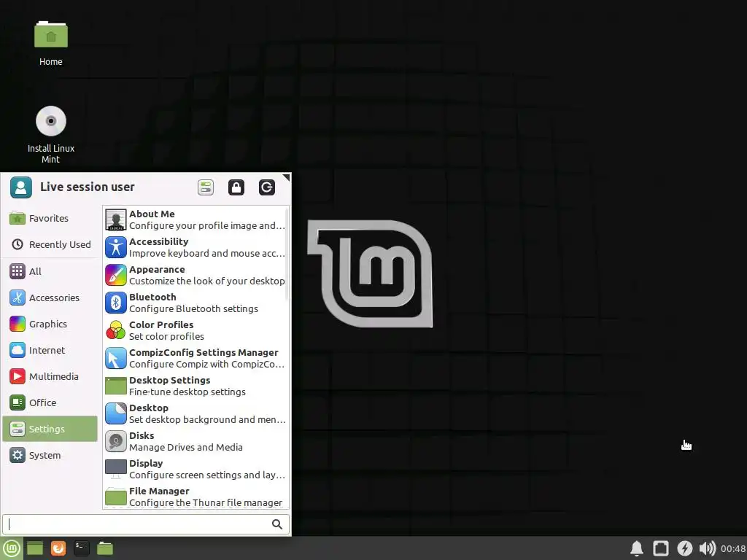Open Desktop Settings entry
Viewport: 747px width, 560px height.
point(196,386)
